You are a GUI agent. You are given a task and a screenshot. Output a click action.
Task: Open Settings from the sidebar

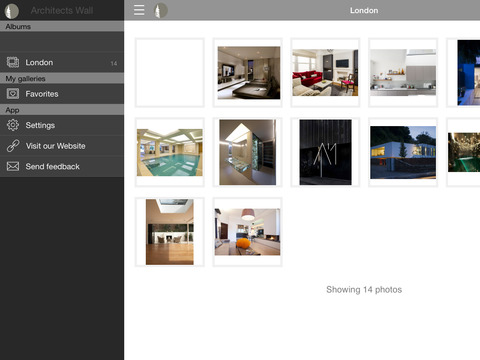coord(62,125)
